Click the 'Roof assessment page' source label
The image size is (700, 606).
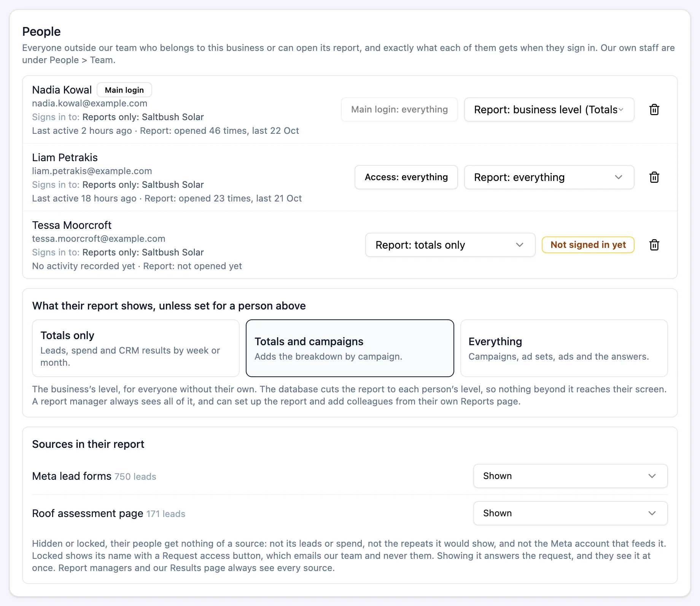coord(87,513)
